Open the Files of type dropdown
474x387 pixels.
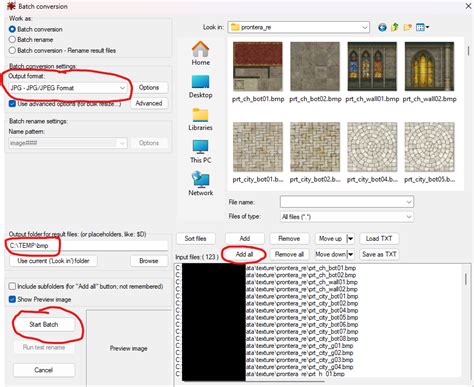[347, 217]
